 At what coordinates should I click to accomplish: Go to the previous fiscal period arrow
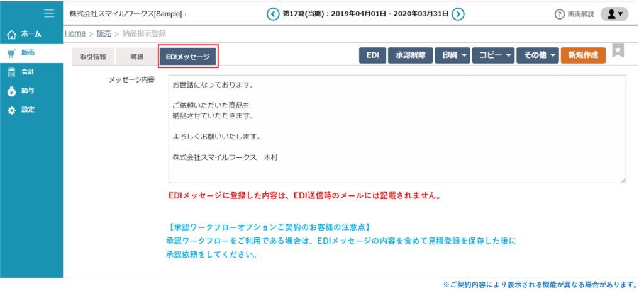point(272,14)
